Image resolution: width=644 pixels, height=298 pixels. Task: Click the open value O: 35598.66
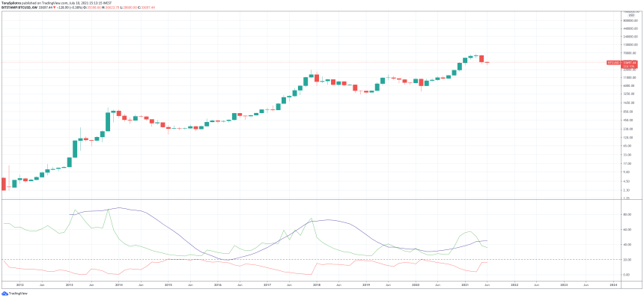click(93, 7)
